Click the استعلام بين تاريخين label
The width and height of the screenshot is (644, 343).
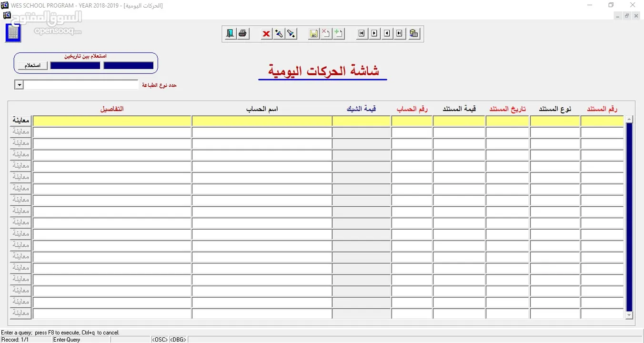(86, 56)
